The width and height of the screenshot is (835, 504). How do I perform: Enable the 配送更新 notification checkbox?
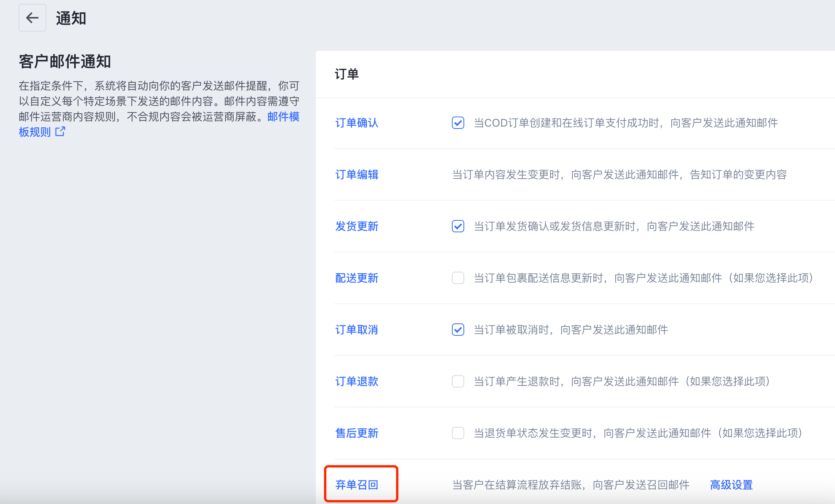click(458, 278)
